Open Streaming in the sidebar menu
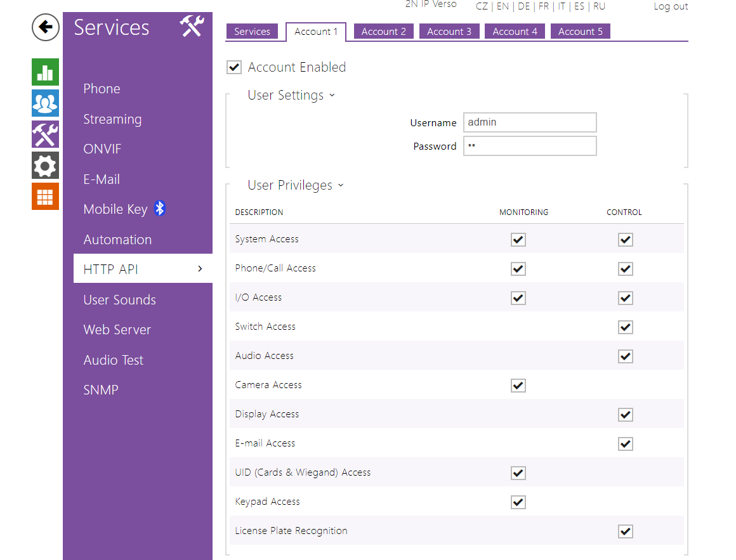Image resolution: width=736 pixels, height=560 pixels. pos(112,119)
